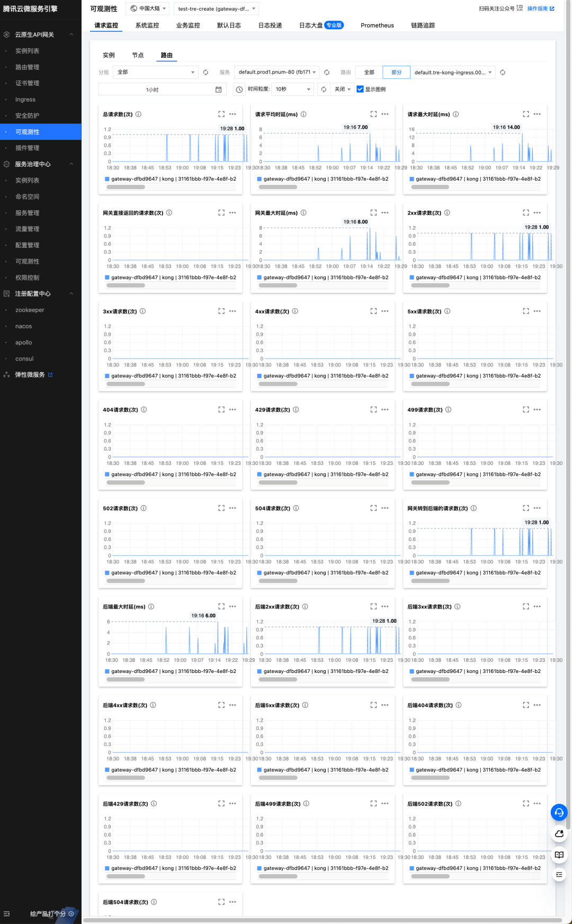The width and height of the screenshot is (572, 924).
Task: Fullscreen the 网关最大时延(ms) chart
Action: pos(373,213)
